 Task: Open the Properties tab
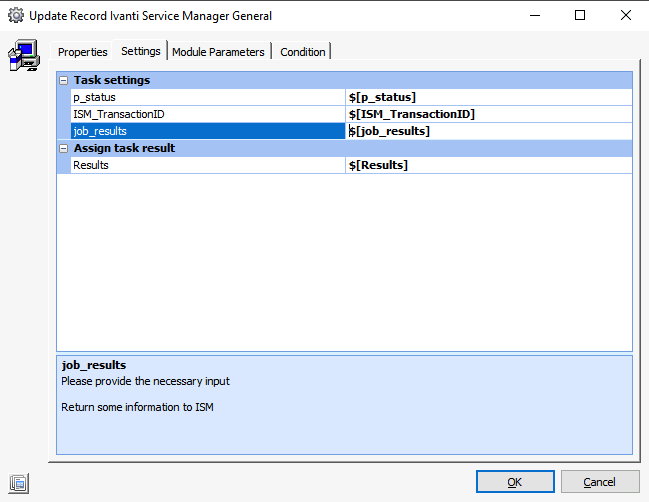pos(82,52)
